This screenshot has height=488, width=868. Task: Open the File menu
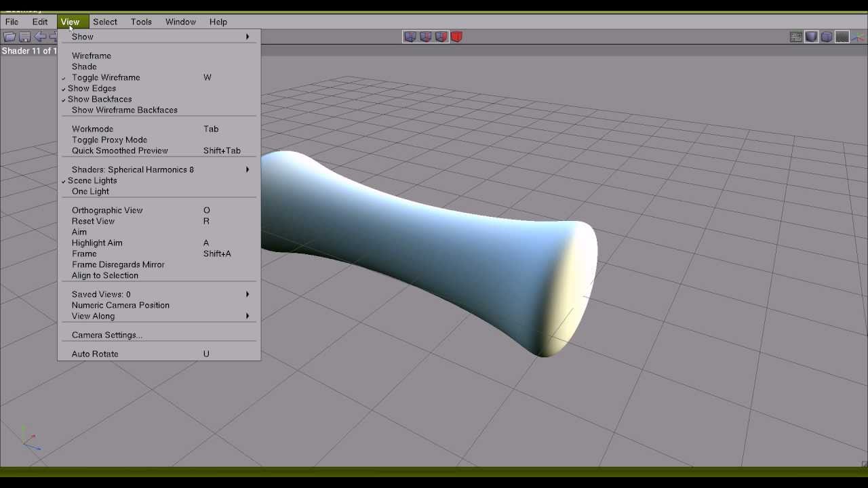pos(12,22)
